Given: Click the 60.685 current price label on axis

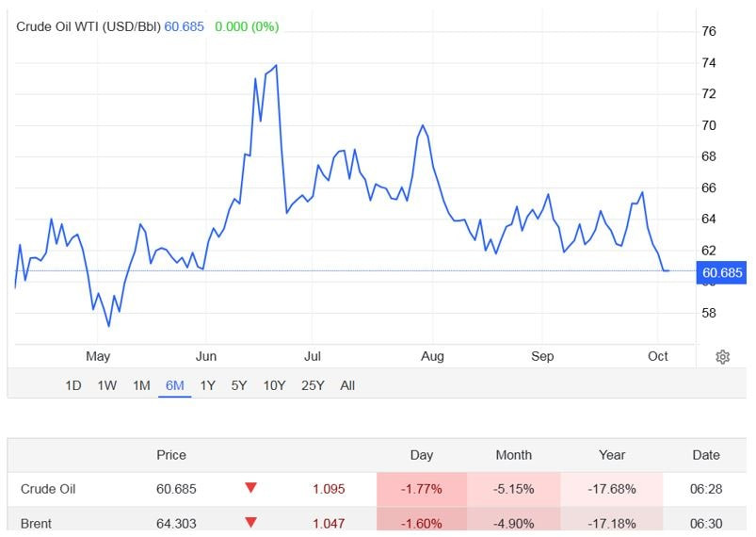Looking at the screenshot, I should pyautogui.click(x=722, y=273).
